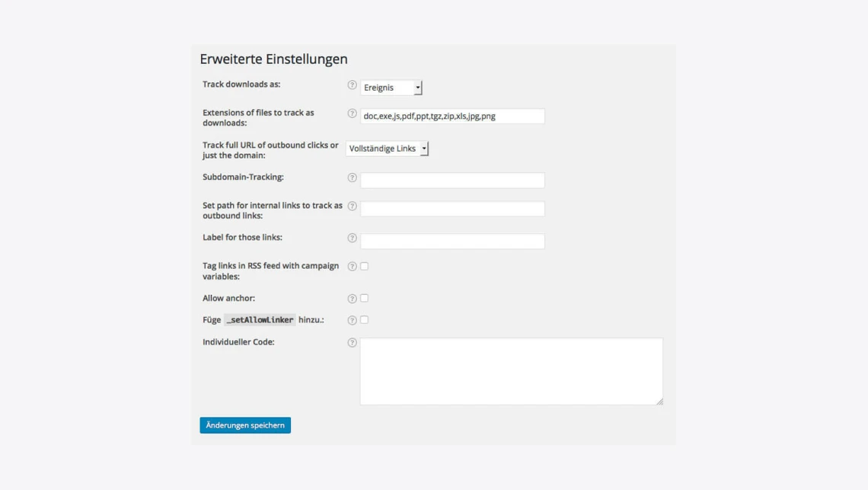Click help icon next to Subdomain-Tracking
This screenshot has height=490, width=868.
pos(352,178)
